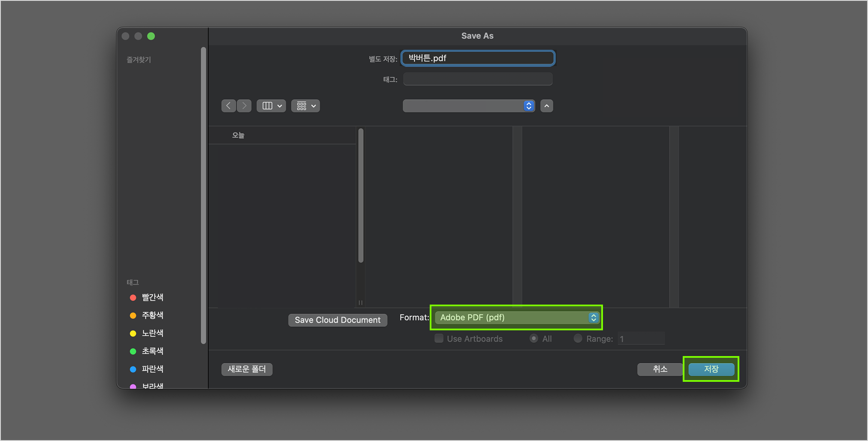Open the icon grid grouping menu
Viewport: 868px width, 441px height.
point(305,106)
